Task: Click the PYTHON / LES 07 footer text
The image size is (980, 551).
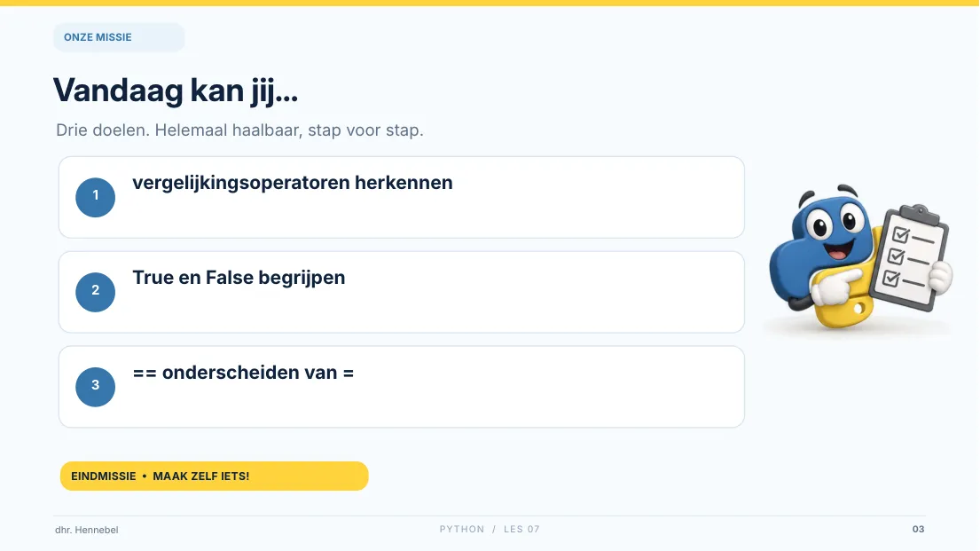Action: click(x=490, y=529)
